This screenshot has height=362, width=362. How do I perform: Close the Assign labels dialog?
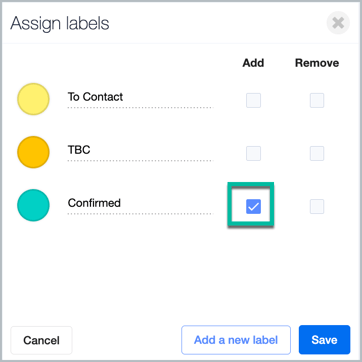338,23
